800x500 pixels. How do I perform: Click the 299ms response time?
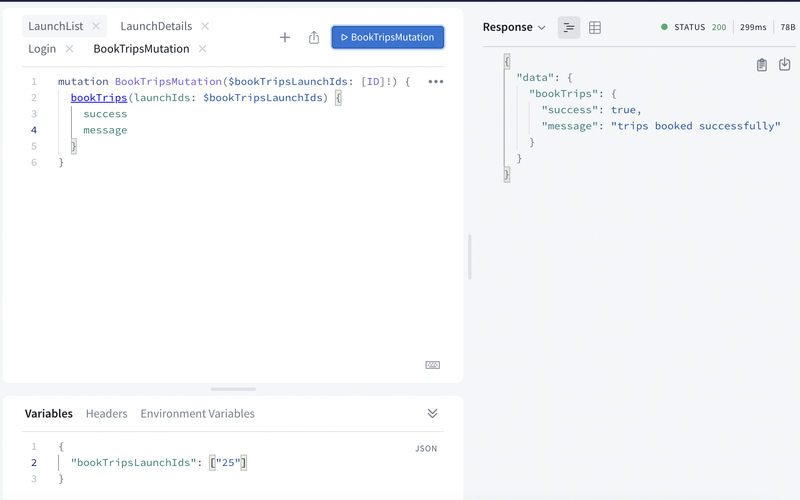753,27
